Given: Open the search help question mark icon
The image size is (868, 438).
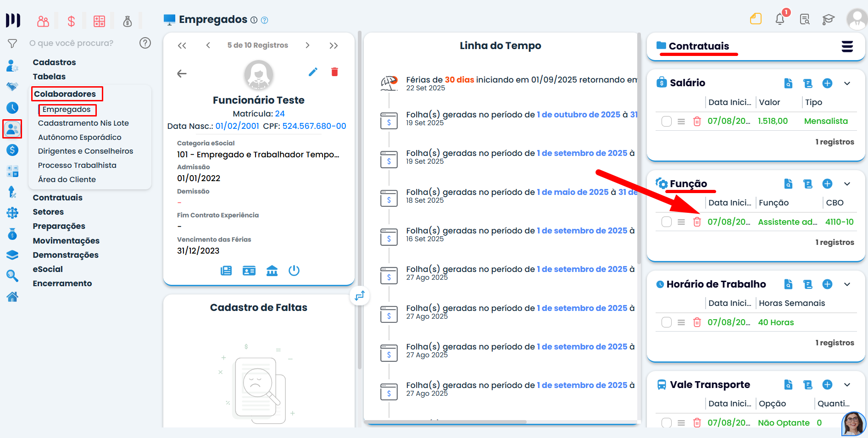Looking at the screenshot, I should click(145, 43).
